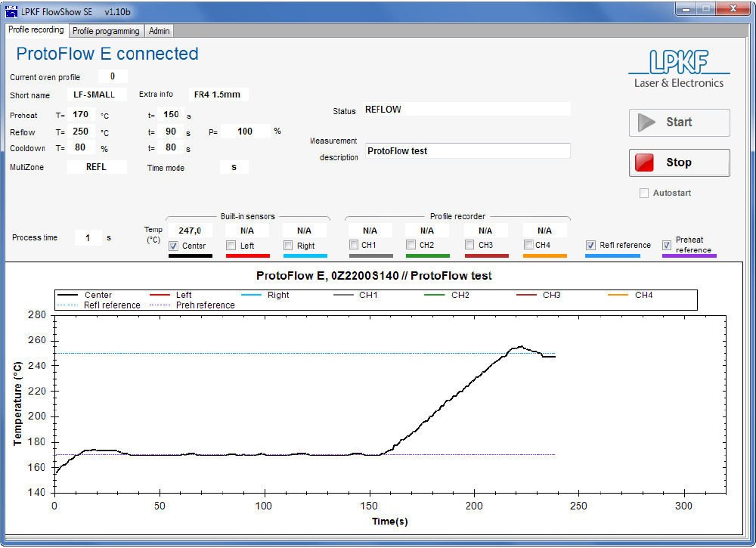
Task: Uncheck the Preheat reference checkbox
Action: 667,245
